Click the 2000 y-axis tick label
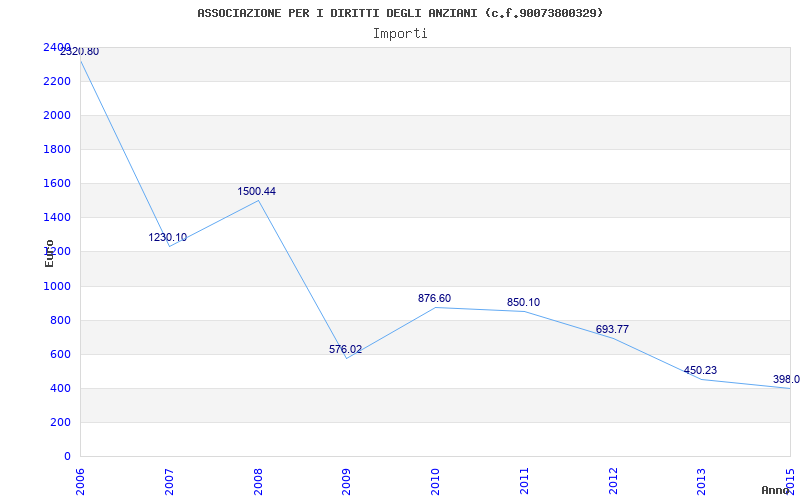 pos(57,116)
